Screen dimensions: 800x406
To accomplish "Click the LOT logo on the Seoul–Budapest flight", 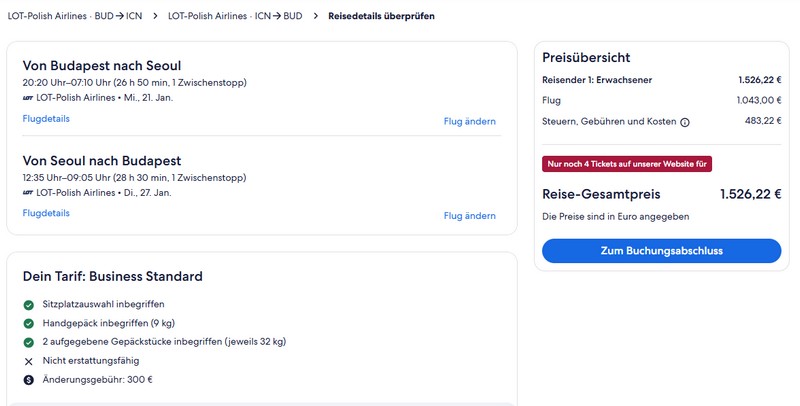I will (x=28, y=192).
